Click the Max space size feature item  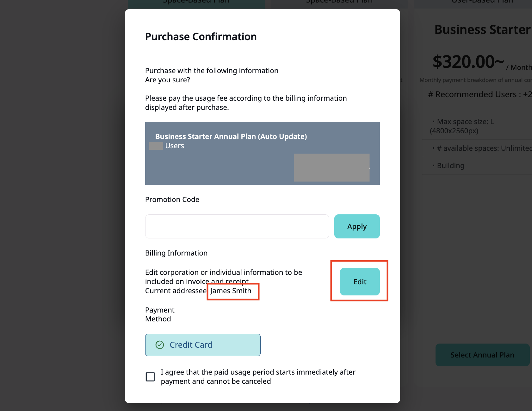tap(465, 122)
